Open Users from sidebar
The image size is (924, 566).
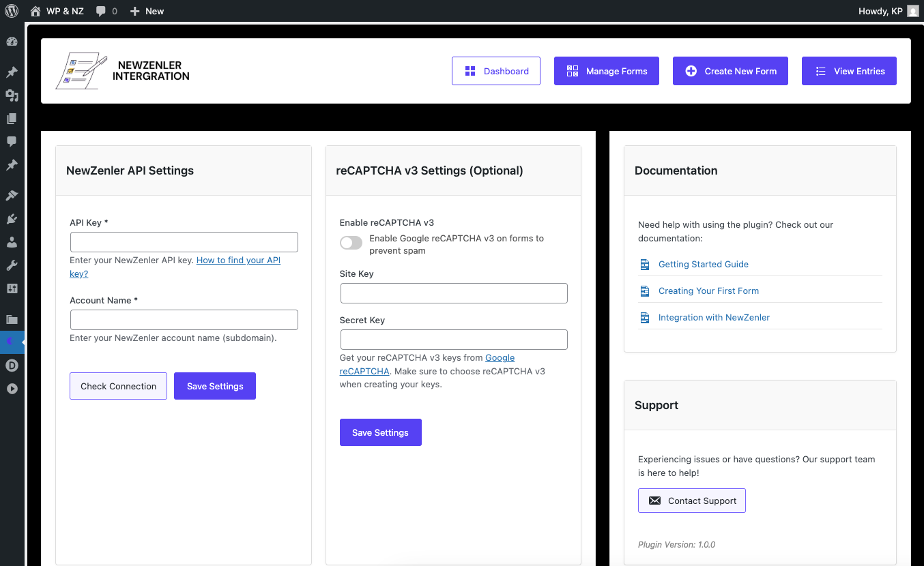[12, 242]
